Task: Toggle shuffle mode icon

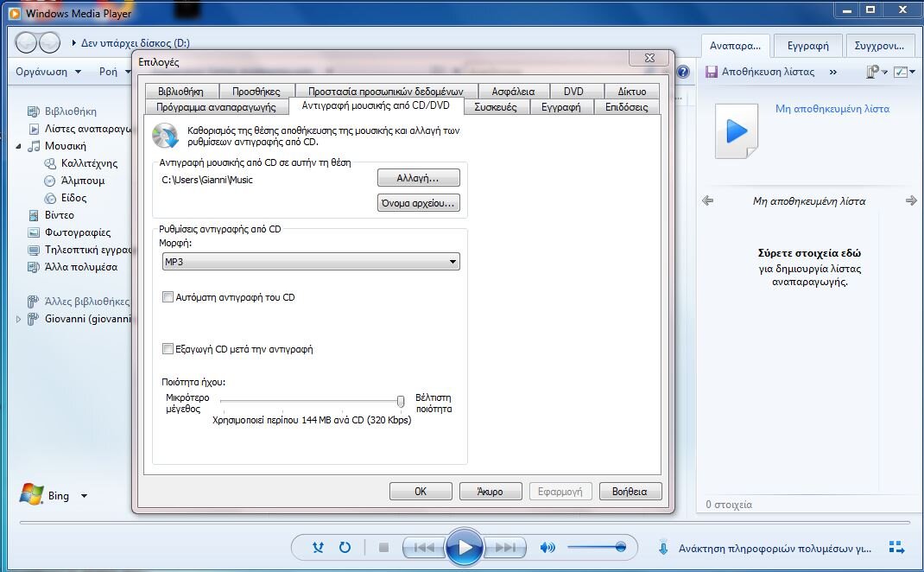Action: (x=318, y=548)
